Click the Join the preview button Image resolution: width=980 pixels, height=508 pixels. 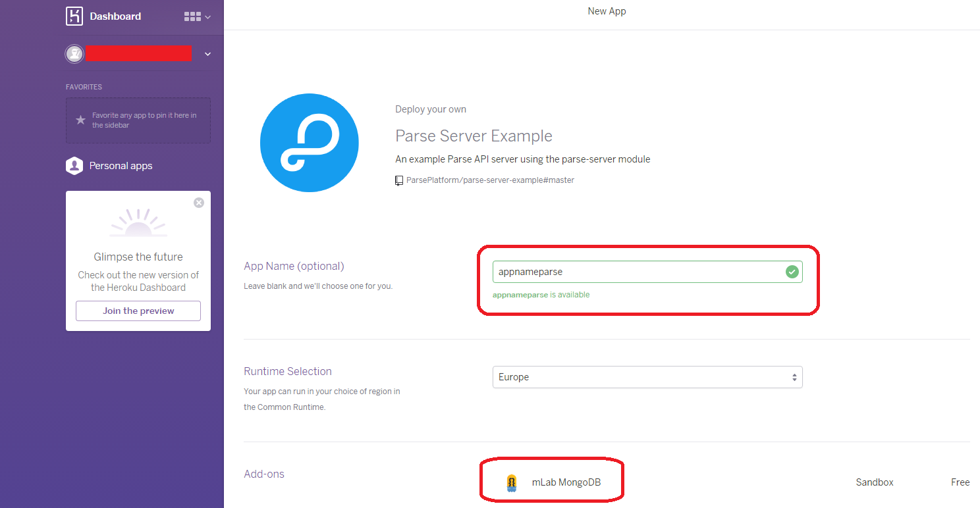[138, 311]
